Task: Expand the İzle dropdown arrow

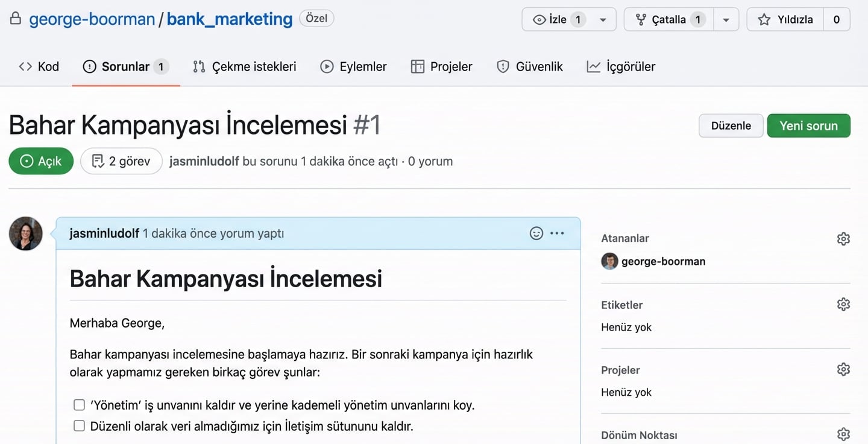Action: click(602, 19)
